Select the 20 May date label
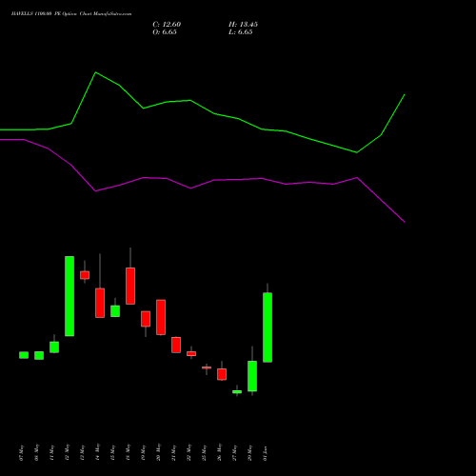Screen dimensions: 476x476 [x=158, y=452]
